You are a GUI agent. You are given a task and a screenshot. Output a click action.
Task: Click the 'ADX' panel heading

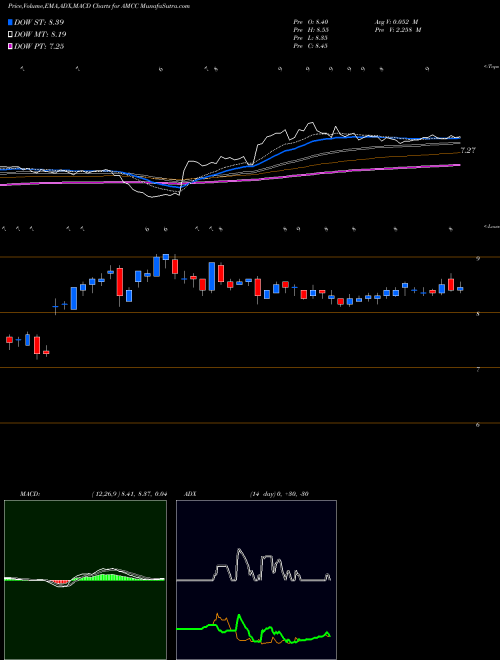190,494
